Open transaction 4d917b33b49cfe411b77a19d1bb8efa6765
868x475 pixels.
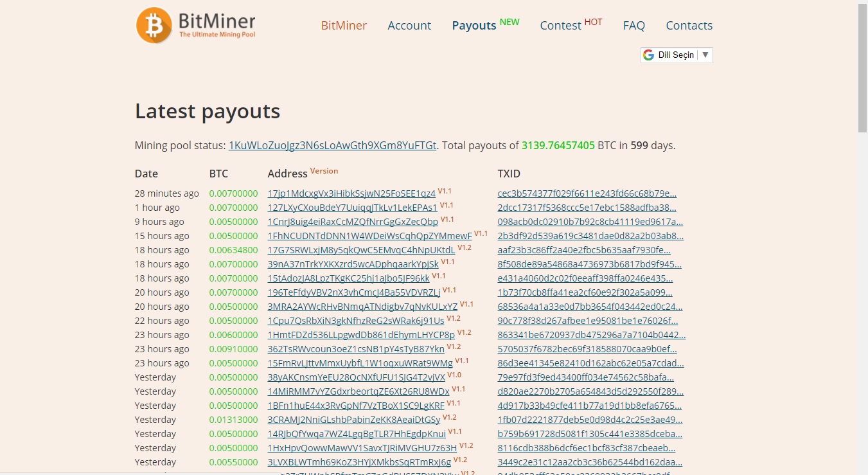pos(590,406)
